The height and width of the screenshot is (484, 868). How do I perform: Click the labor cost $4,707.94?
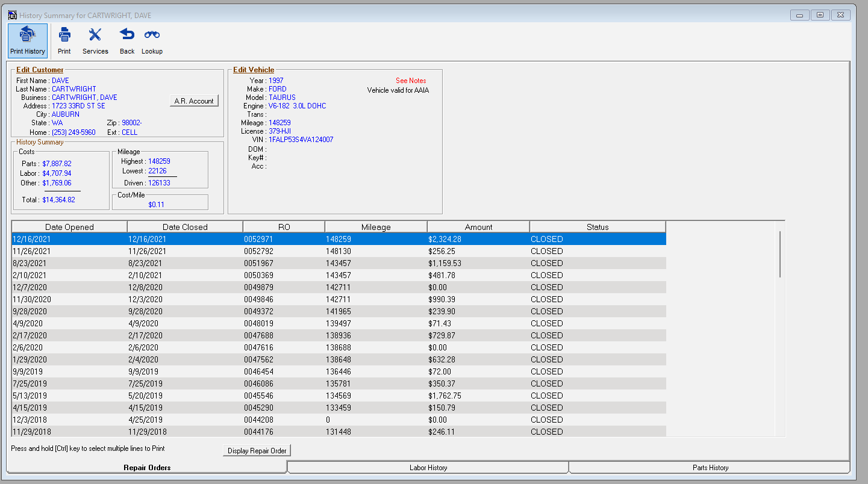(57, 173)
